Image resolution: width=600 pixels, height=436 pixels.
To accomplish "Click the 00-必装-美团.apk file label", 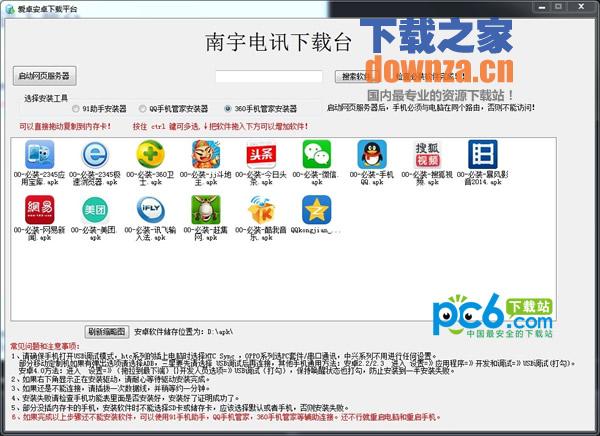I will (95, 234).
